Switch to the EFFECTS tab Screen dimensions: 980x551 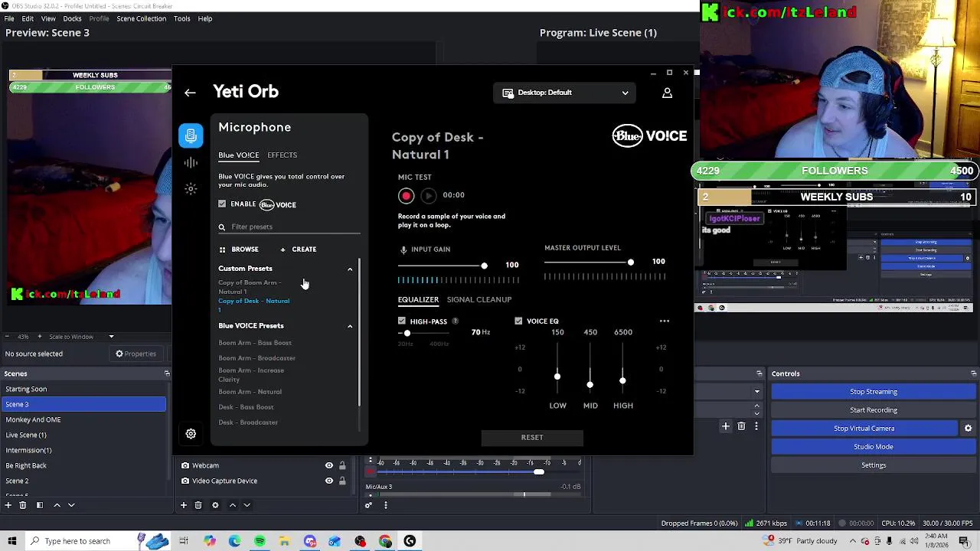point(282,155)
